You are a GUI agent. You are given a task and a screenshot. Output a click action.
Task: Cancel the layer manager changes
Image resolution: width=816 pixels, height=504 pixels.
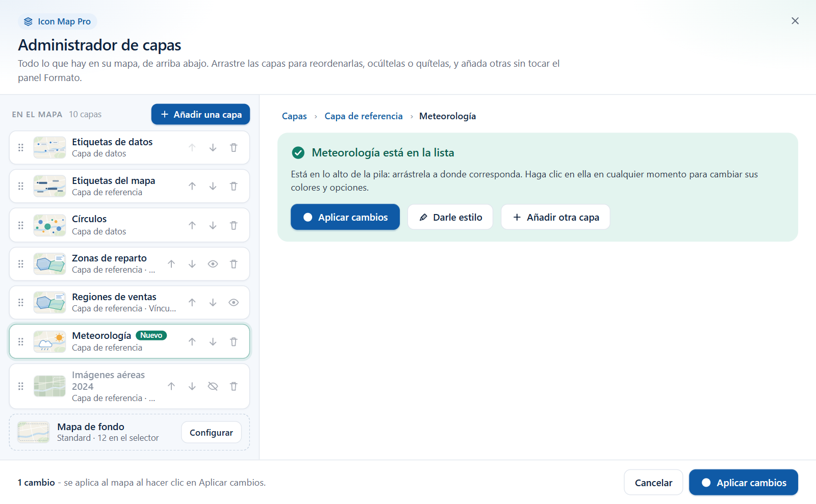tap(653, 483)
